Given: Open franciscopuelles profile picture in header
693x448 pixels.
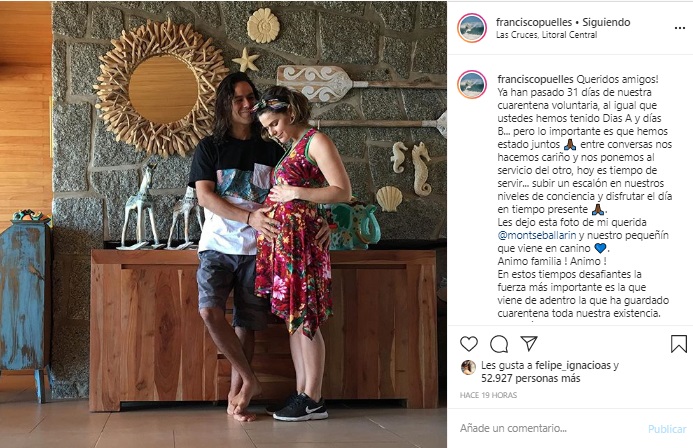Looking at the screenshot, I should [x=472, y=28].
